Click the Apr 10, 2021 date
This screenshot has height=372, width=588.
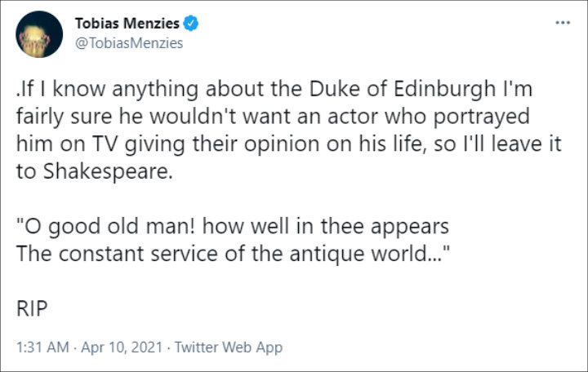click(x=122, y=348)
